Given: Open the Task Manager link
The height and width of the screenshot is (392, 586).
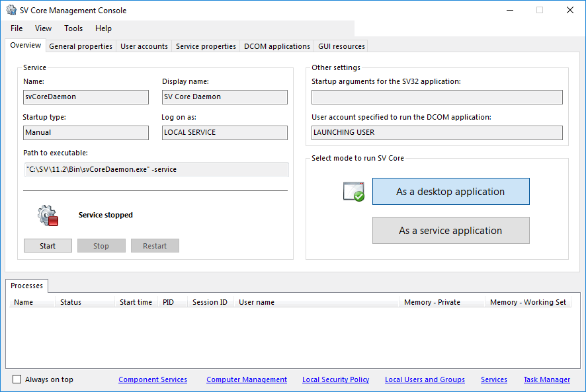Looking at the screenshot, I should coord(546,379).
